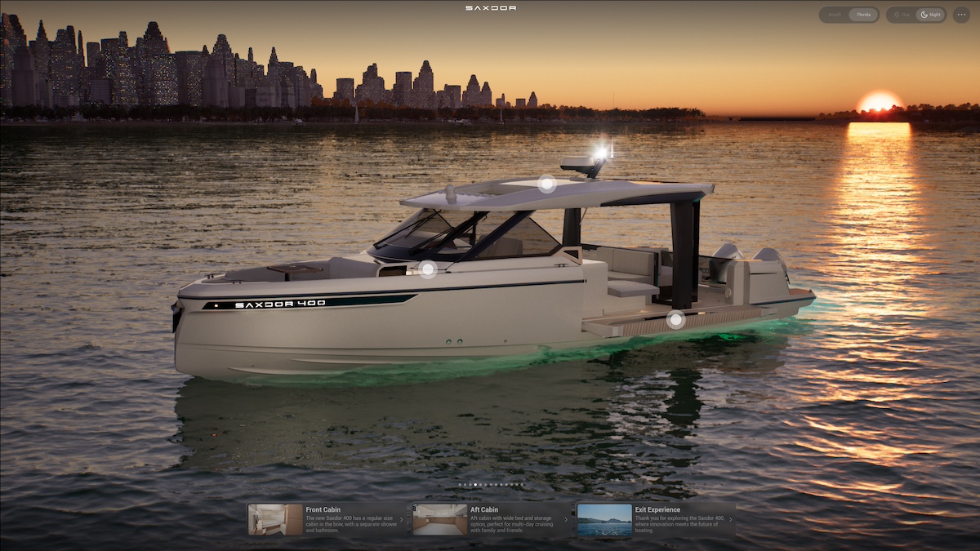This screenshot has height=551, width=980.
Task: Switch the scene to Night mode
Action: tap(930, 15)
